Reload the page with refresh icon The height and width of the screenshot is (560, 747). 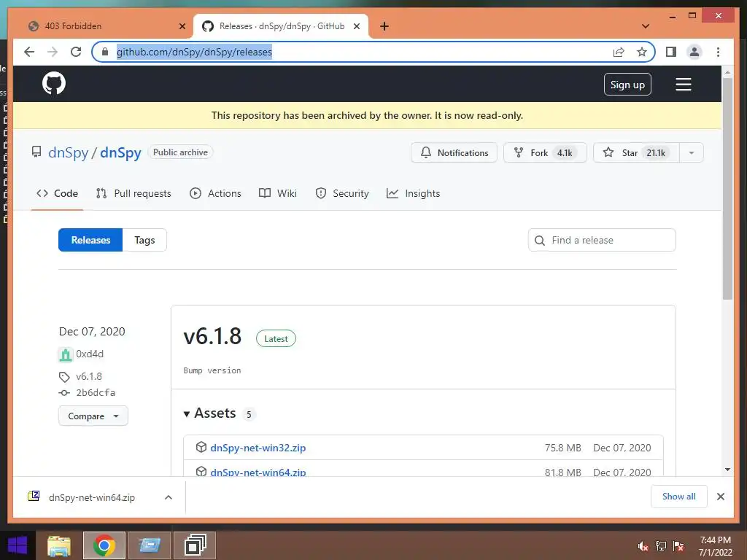click(76, 52)
